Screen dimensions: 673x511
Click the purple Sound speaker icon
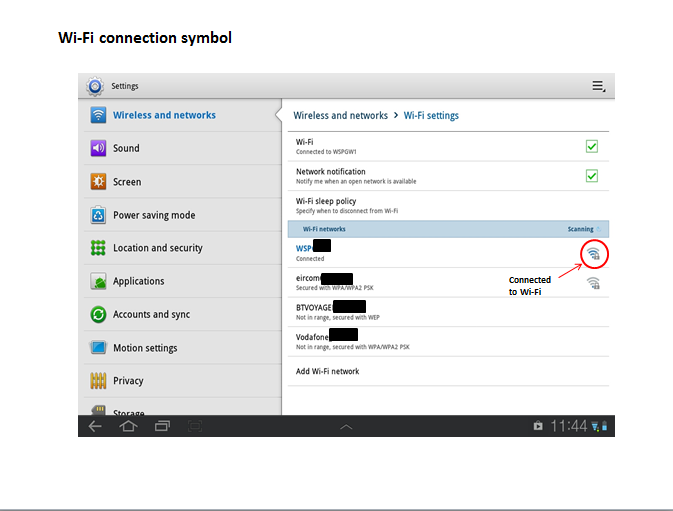tap(98, 148)
